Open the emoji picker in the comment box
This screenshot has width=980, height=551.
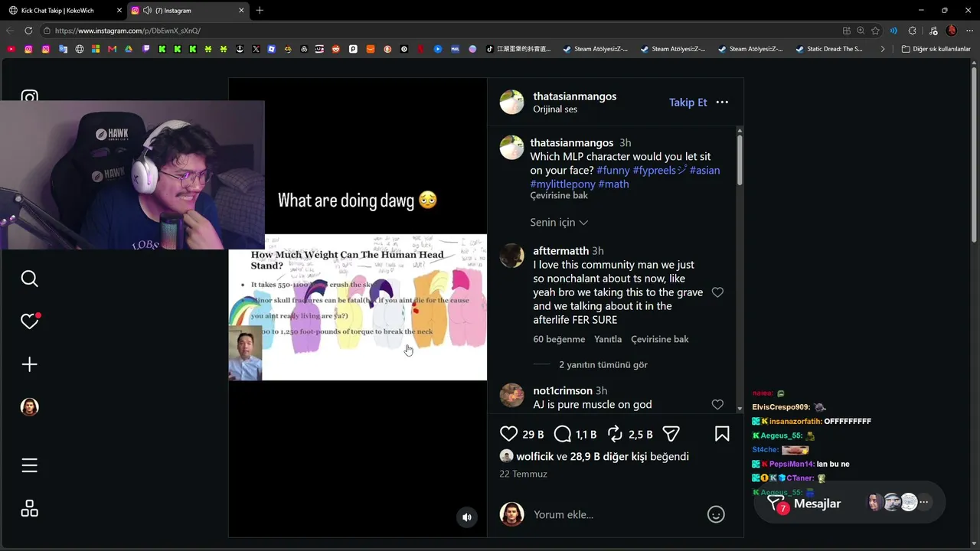[x=716, y=514]
